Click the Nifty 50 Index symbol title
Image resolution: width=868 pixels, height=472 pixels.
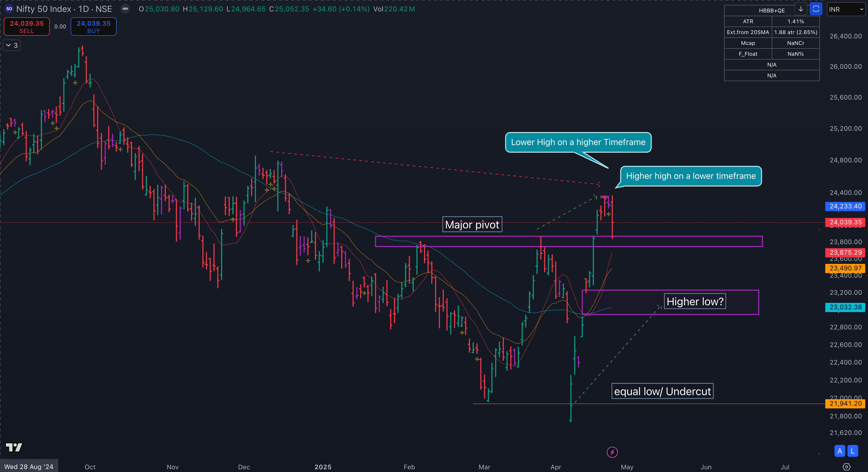pyautogui.click(x=64, y=9)
